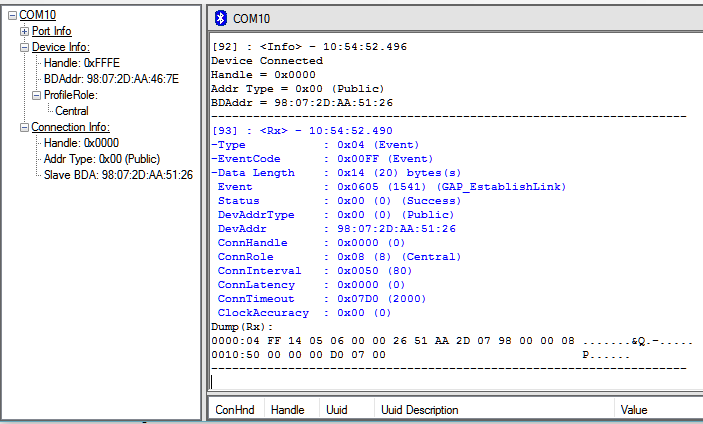
Task: Select Slave BDA 98:07:2D:AA:51:26 entry
Action: (x=118, y=175)
